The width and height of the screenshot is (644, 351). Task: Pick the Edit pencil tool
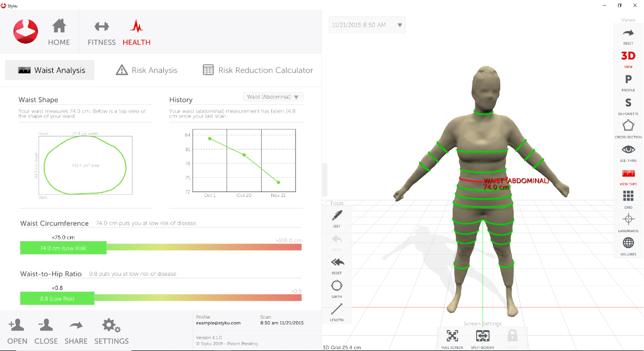pos(337,216)
